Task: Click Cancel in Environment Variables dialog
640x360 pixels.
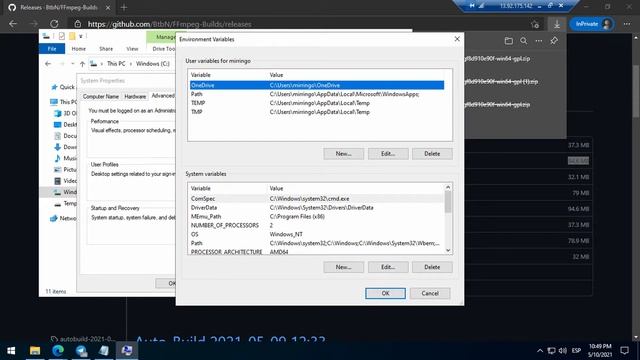Action: [x=430, y=293]
